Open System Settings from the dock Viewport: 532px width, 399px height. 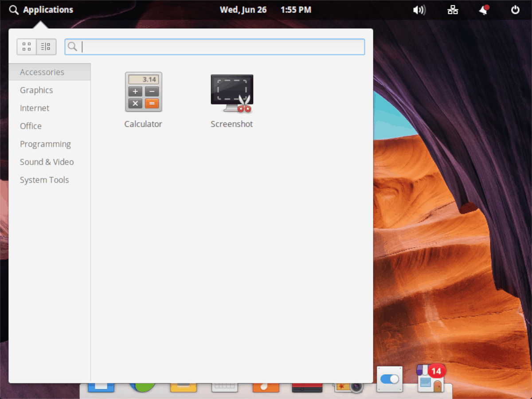389,379
